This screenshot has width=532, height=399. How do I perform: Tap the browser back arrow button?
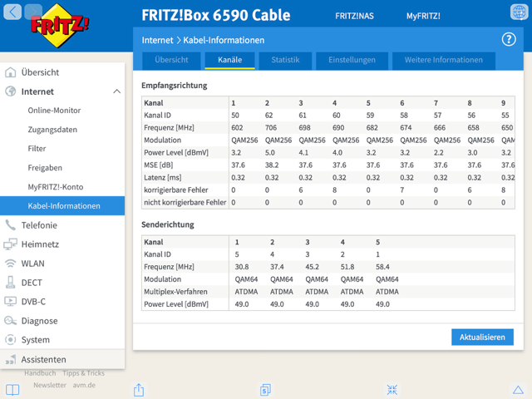(x=13, y=12)
